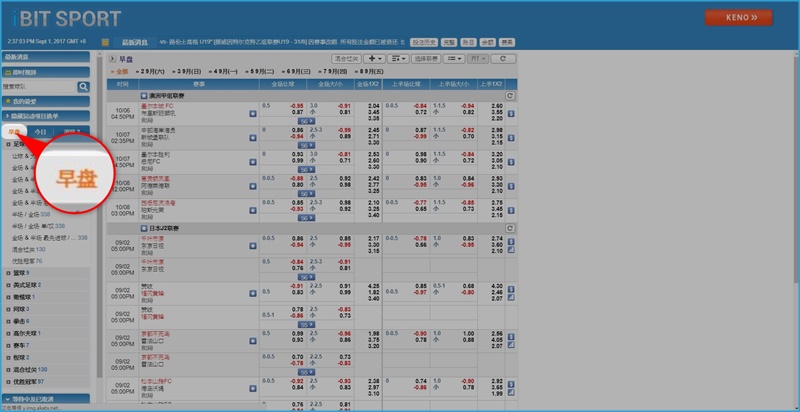
Task: Collapse the 早盘 panel using the header arrow icon
Action: point(112,59)
